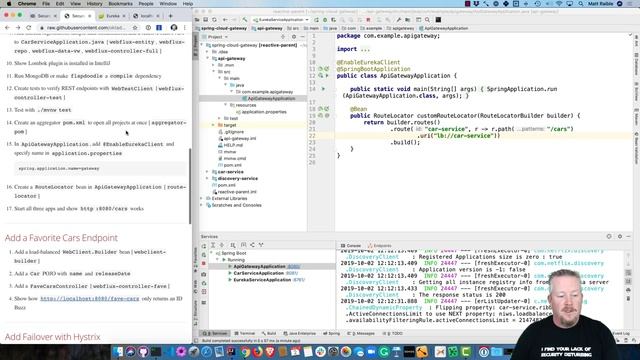Click the run gutter arrow beside main method

click(323, 89)
